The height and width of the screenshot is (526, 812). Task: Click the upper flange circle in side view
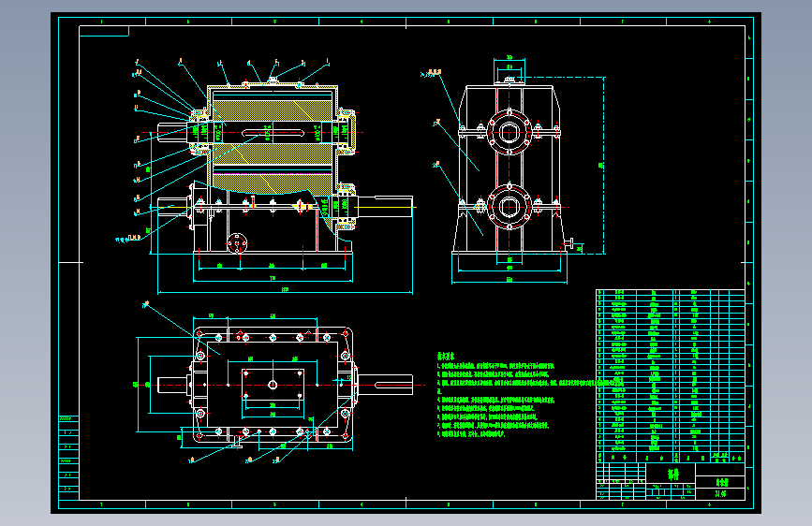[509, 133]
